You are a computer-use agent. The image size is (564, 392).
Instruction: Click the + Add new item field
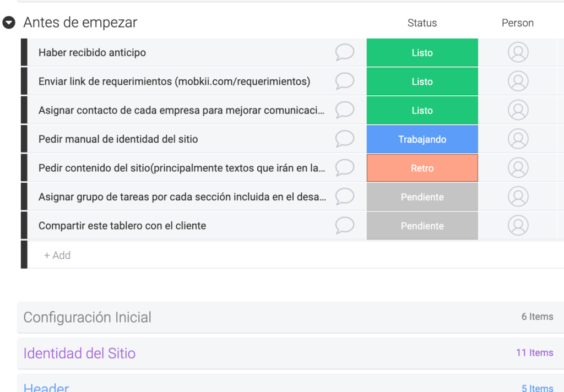tap(295, 255)
